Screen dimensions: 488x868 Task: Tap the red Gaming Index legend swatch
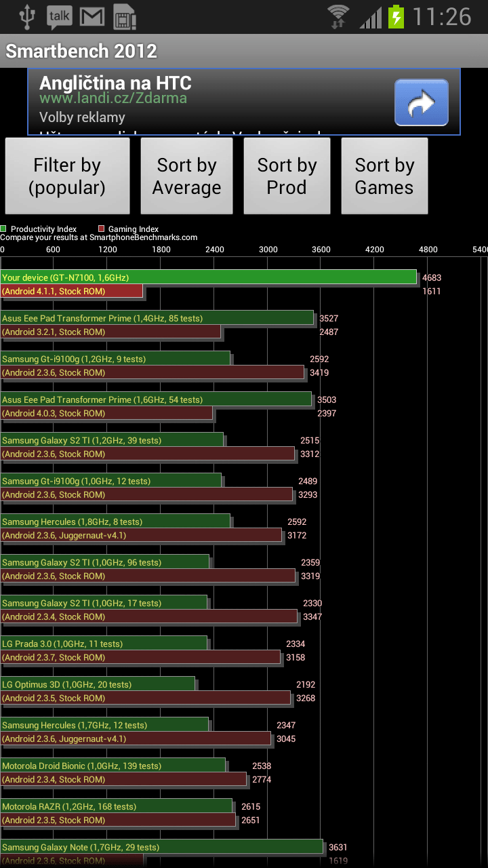(102, 229)
